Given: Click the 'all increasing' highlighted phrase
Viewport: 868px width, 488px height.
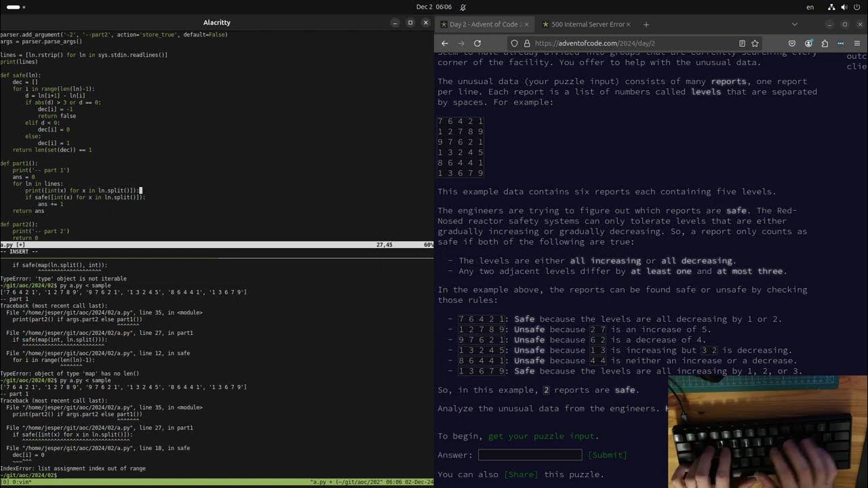Looking at the screenshot, I should coord(605,261).
